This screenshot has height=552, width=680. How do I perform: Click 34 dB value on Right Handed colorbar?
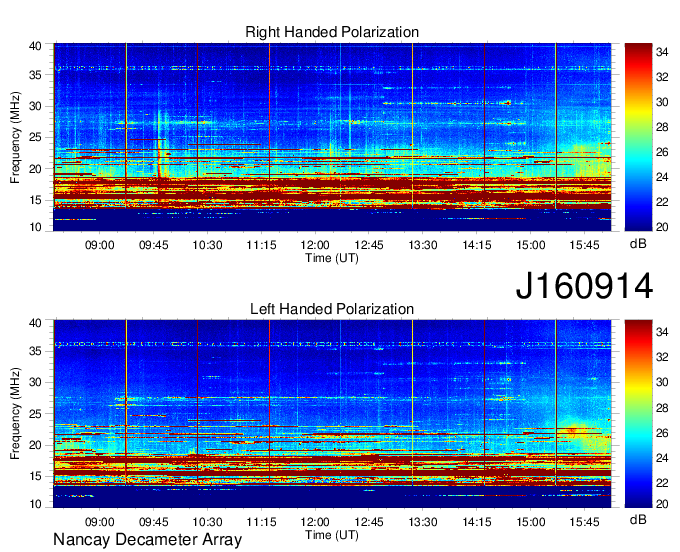pyautogui.click(x=662, y=52)
